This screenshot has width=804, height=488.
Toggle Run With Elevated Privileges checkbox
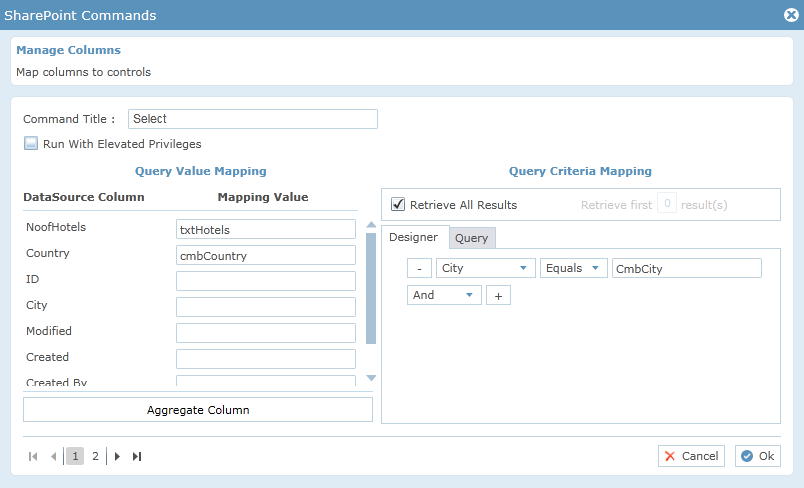(31, 143)
